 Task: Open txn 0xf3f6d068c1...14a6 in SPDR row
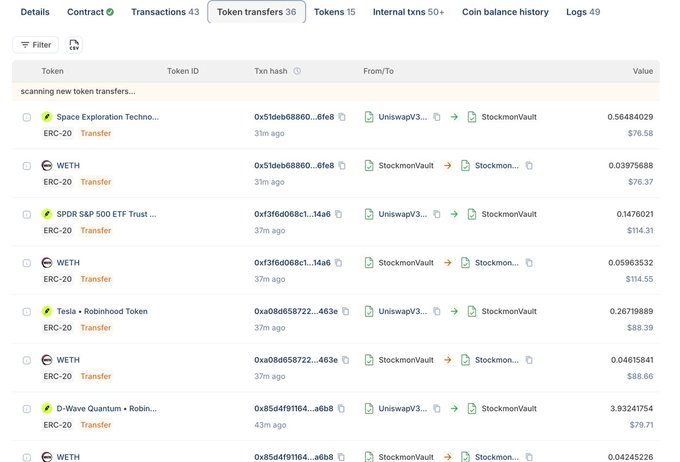point(292,214)
